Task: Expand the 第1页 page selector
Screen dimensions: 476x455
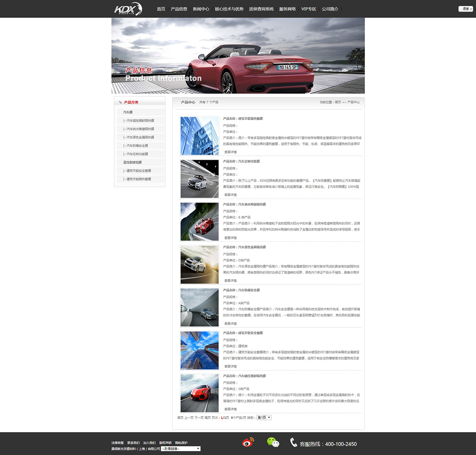Action: pyautogui.click(x=264, y=418)
